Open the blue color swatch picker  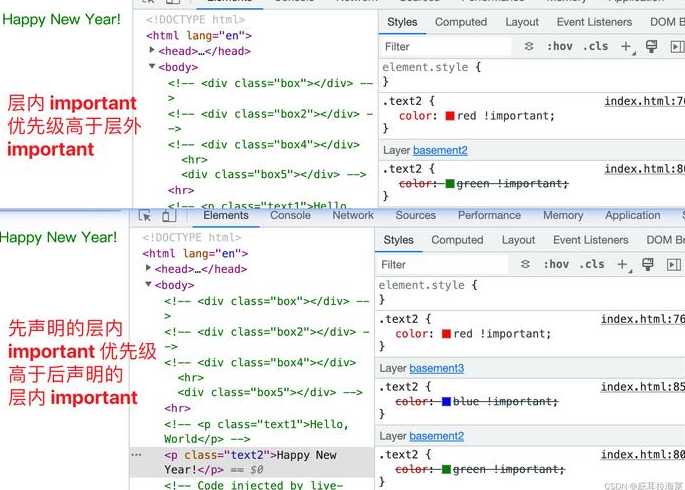point(446,401)
